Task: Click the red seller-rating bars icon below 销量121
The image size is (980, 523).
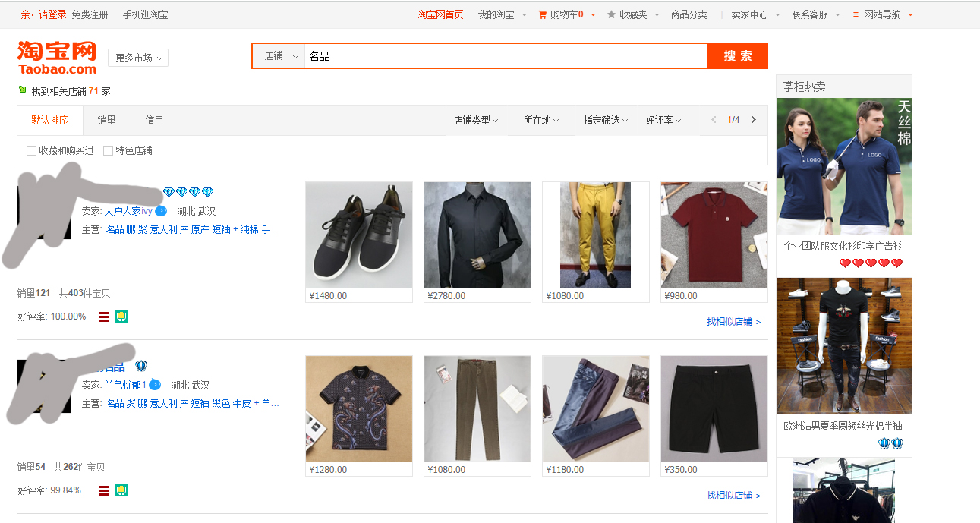Action: click(x=103, y=317)
